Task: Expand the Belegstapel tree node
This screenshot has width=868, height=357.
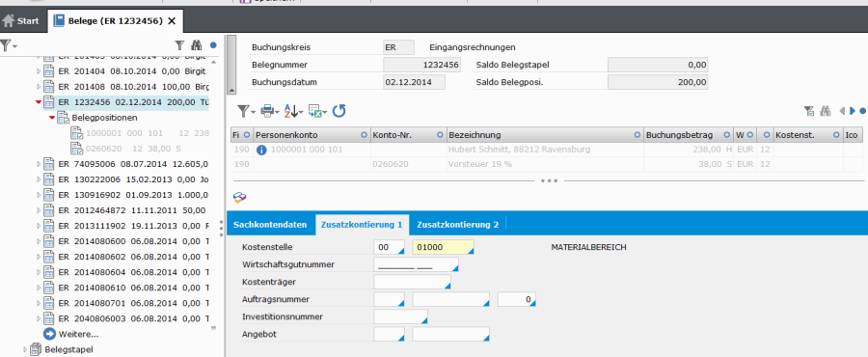Action: (x=24, y=349)
